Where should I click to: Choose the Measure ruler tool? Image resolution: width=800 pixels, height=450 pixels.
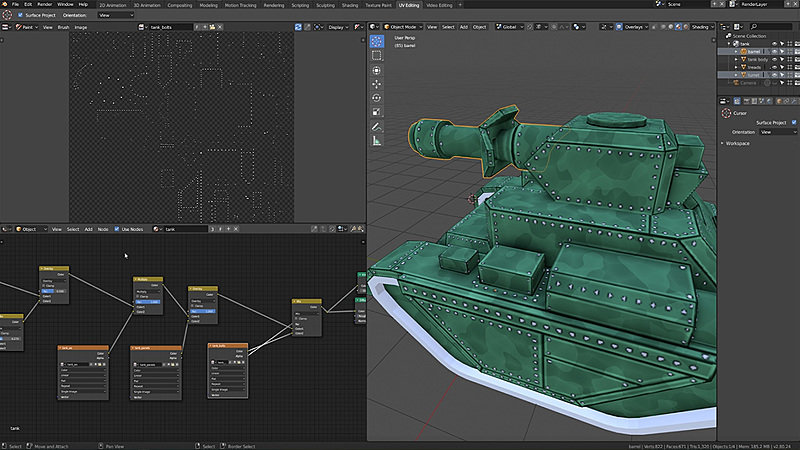377,141
